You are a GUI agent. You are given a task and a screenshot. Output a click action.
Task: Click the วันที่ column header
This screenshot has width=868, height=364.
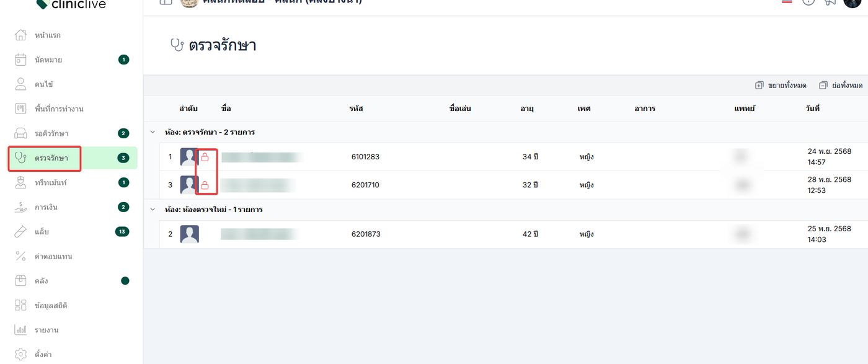(812, 109)
